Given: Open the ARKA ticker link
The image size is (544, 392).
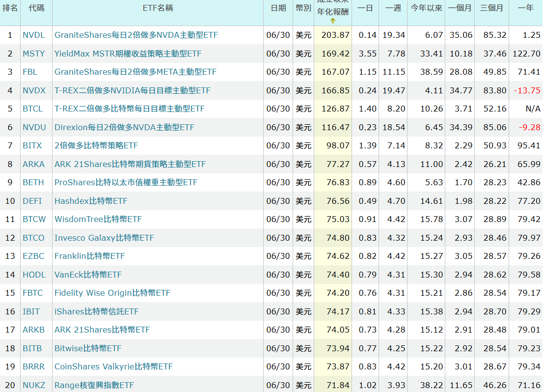Looking at the screenshot, I should pos(34,164).
